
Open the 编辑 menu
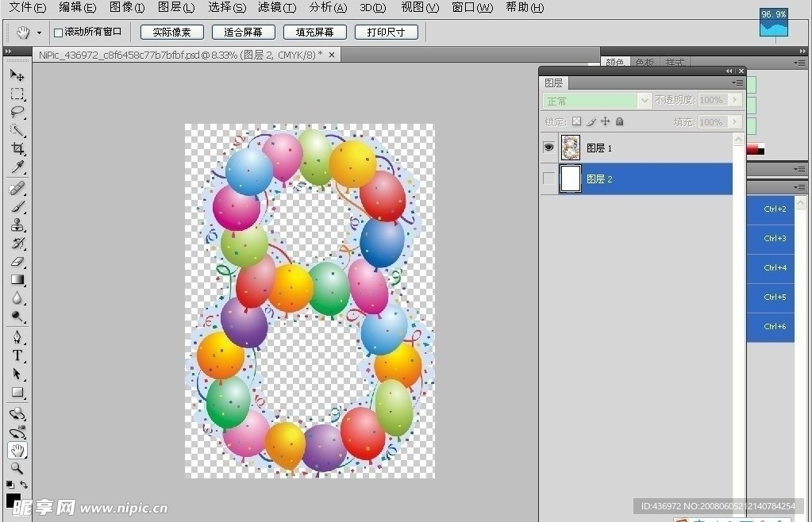(77, 7)
